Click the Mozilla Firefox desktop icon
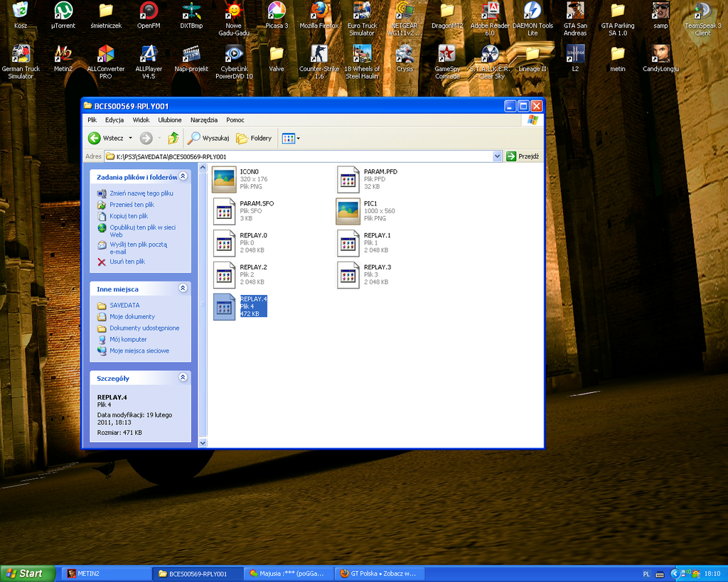The height and width of the screenshot is (582, 728). click(x=318, y=11)
